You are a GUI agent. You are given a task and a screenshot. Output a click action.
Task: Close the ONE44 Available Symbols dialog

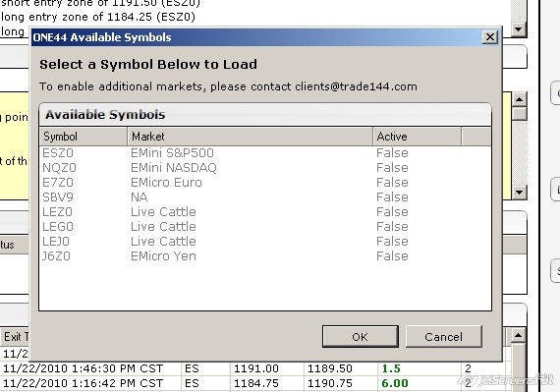[489, 37]
